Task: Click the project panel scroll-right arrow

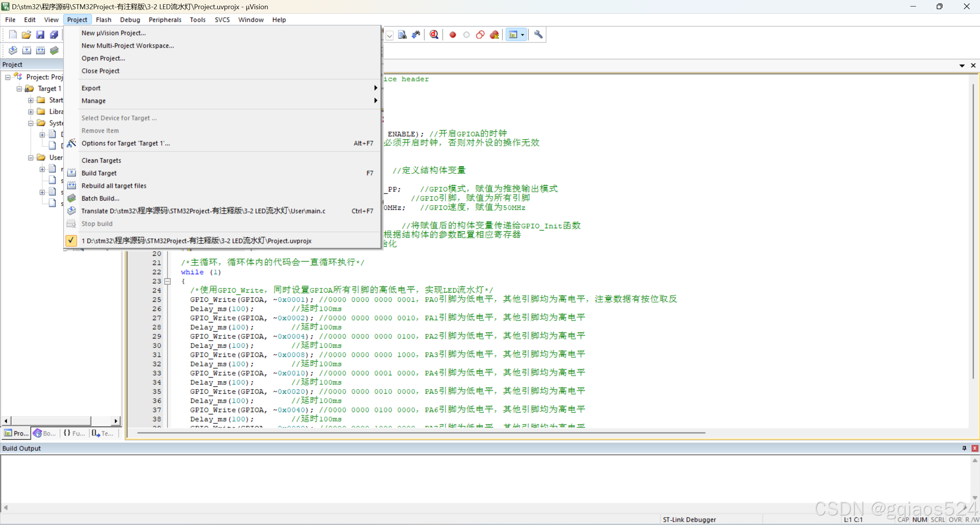Action: [116, 421]
